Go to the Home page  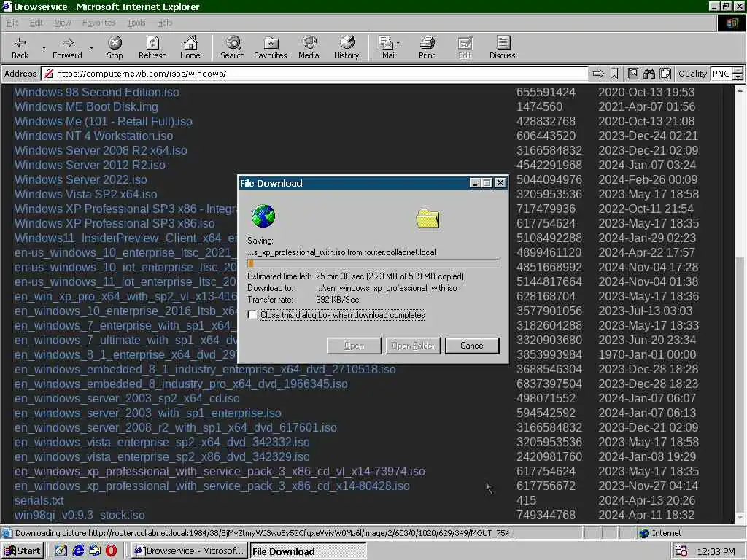pyautogui.click(x=190, y=47)
